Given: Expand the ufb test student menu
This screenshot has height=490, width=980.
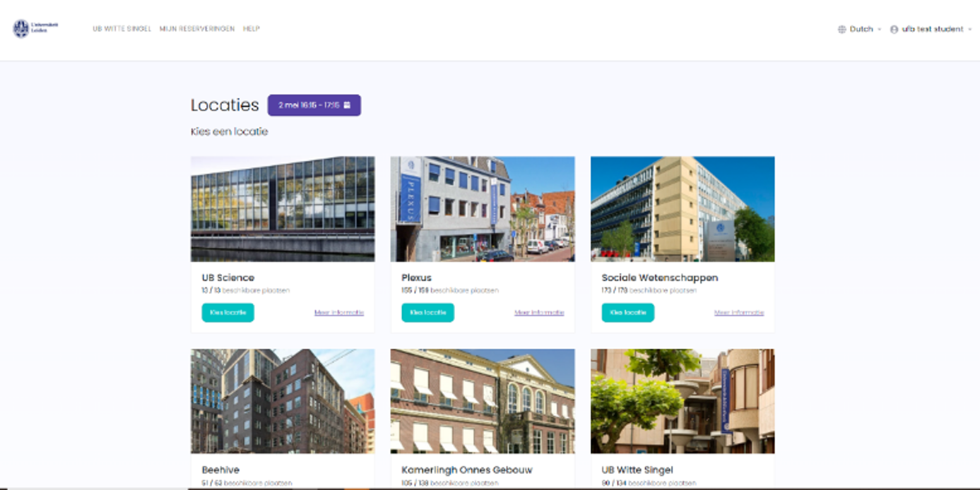Looking at the screenshot, I should [932, 30].
